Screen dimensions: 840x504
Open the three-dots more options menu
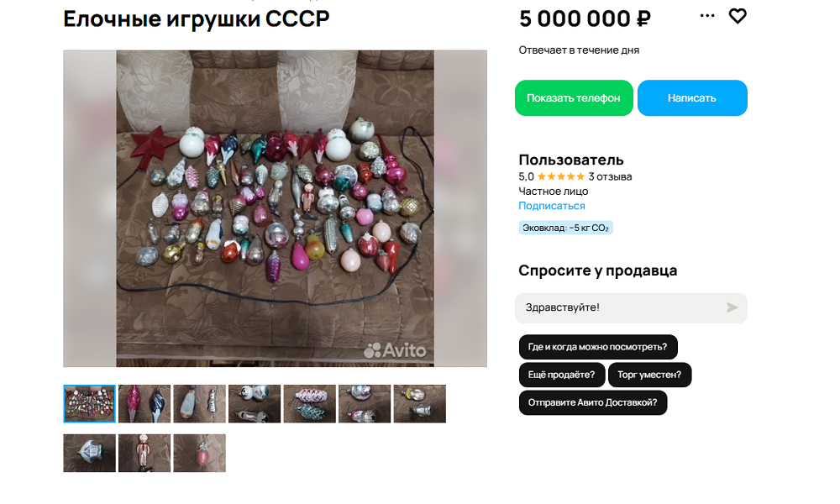[707, 15]
